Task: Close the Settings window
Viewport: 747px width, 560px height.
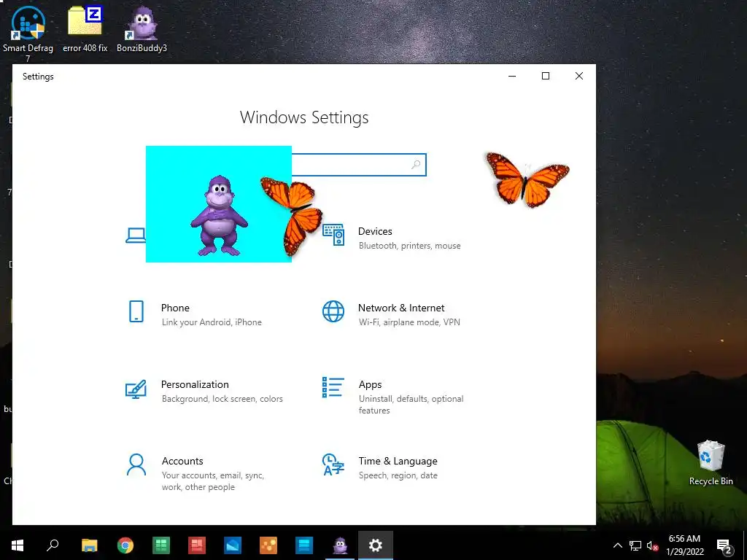Action: [x=578, y=76]
